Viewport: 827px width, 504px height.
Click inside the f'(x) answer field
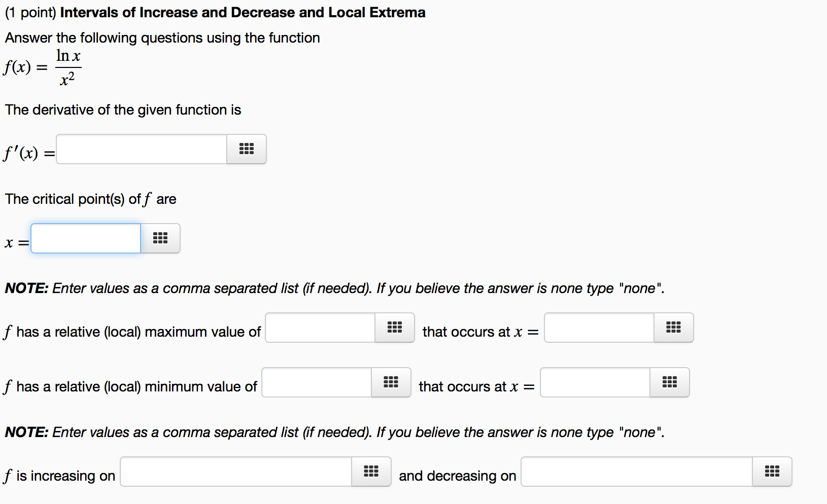click(x=141, y=149)
